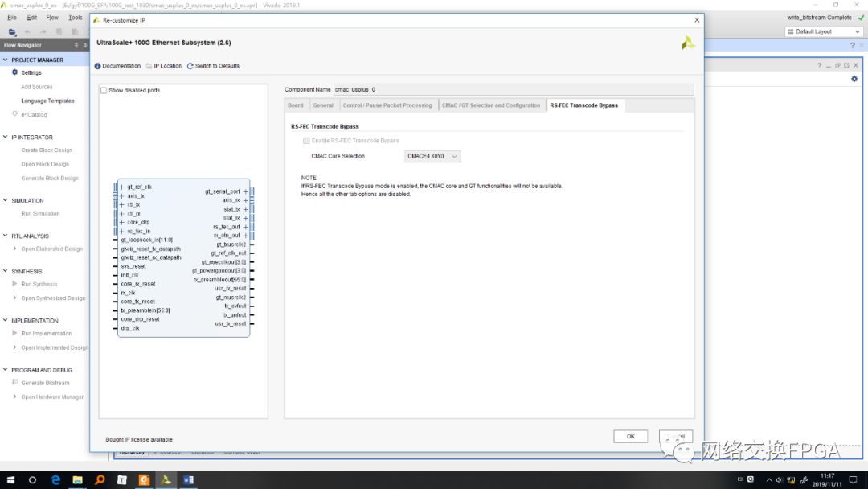Collapse the IP INTEGRATOR section

pos(6,137)
